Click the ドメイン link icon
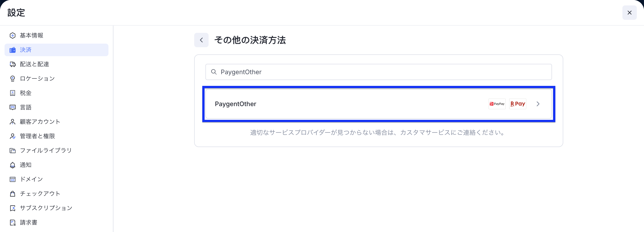The width and height of the screenshot is (644, 232). pos(13,179)
